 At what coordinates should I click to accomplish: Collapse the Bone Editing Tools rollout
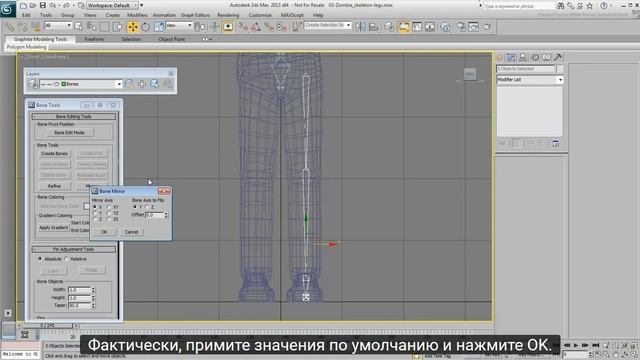coord(74,116)
